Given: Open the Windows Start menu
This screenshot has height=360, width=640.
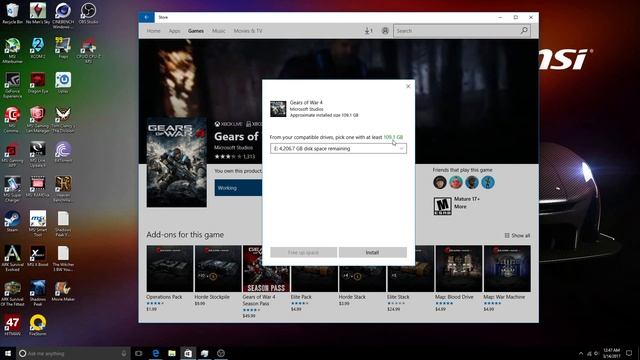Looking at the screenshot, I should pyautogui.click(x=8, y=353).
